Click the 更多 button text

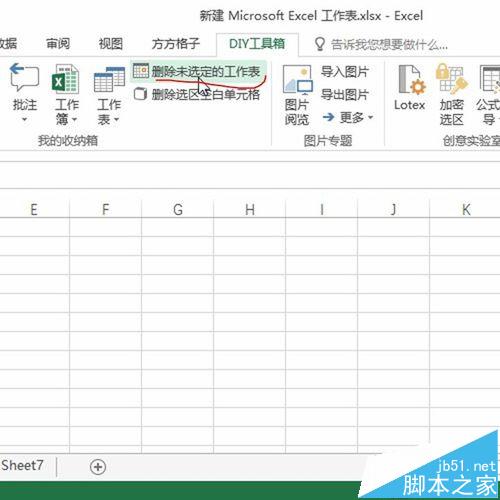[352, 117]
